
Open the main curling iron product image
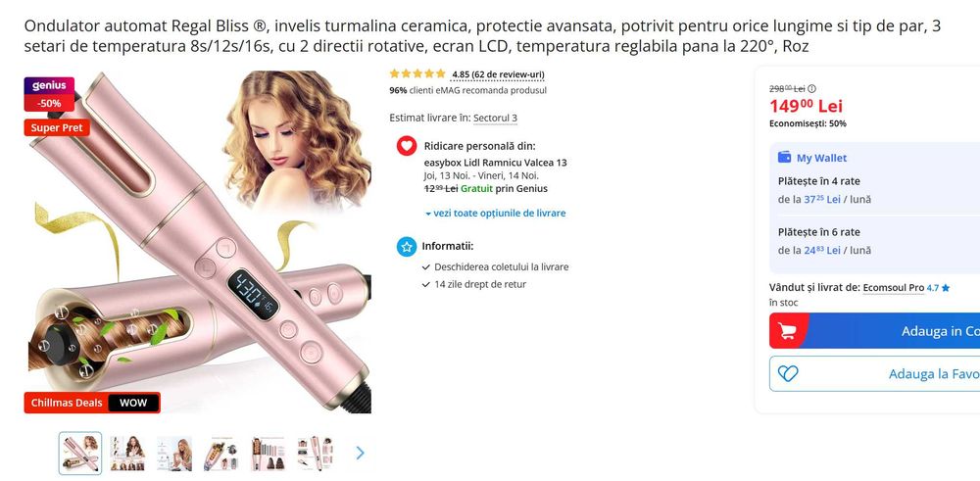tap(198, 242)
